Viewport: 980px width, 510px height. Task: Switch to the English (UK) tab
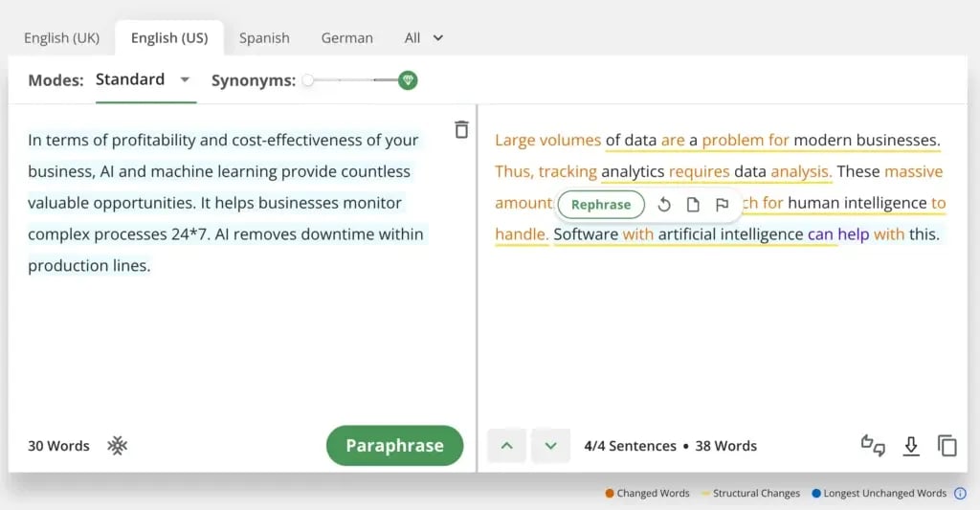click(x=61, y=38)
